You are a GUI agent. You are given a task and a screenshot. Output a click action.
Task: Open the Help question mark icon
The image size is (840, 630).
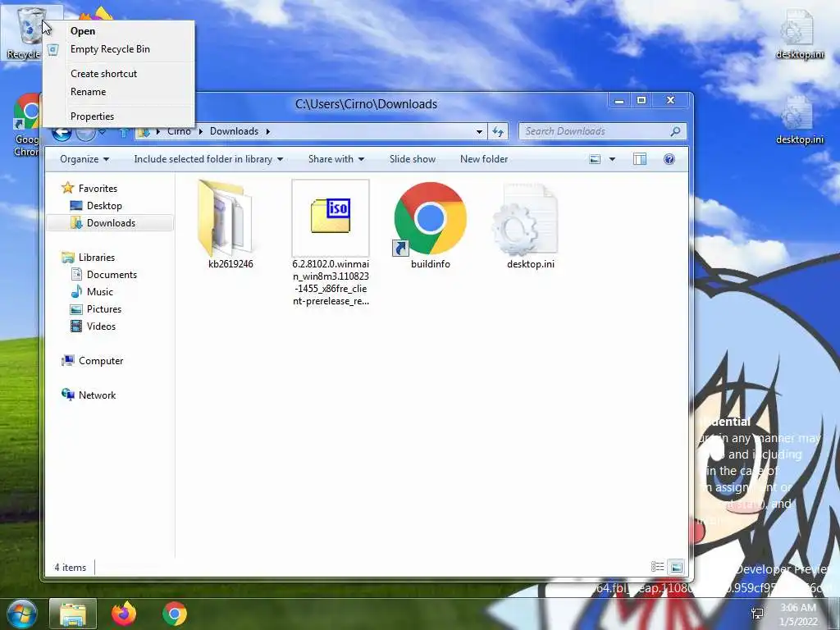(x=669, y=159)
